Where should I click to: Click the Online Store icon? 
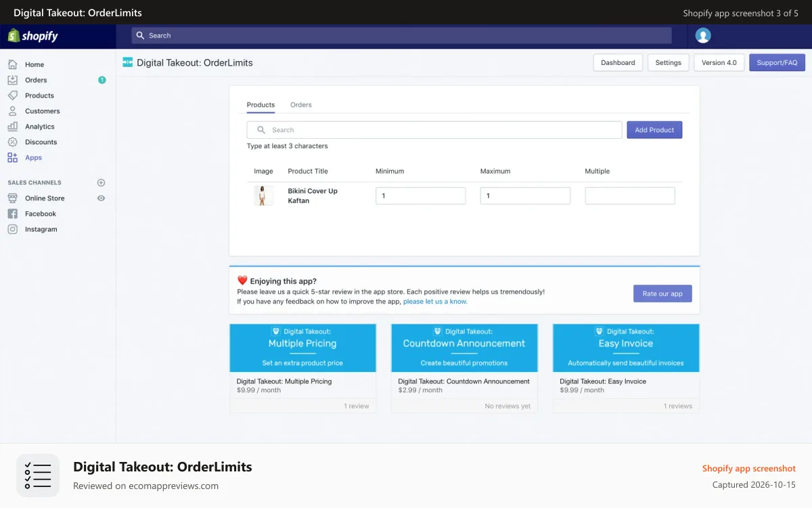pos(12,198)
